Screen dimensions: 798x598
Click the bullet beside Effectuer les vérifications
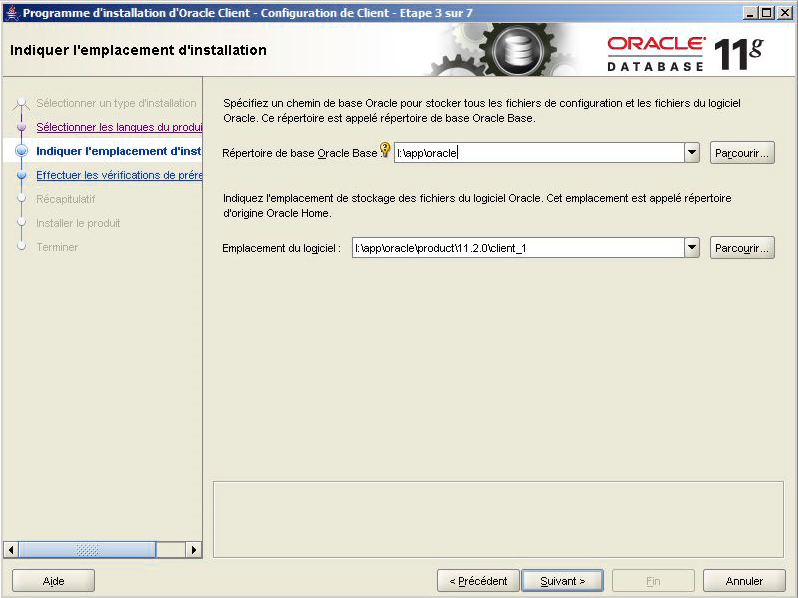point(21,175)
